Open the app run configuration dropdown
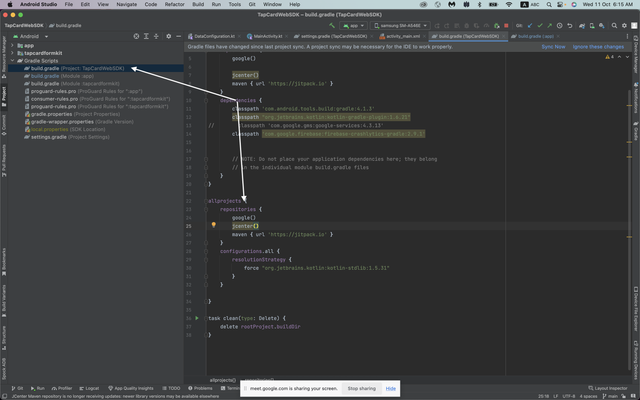 pos(353,25)
